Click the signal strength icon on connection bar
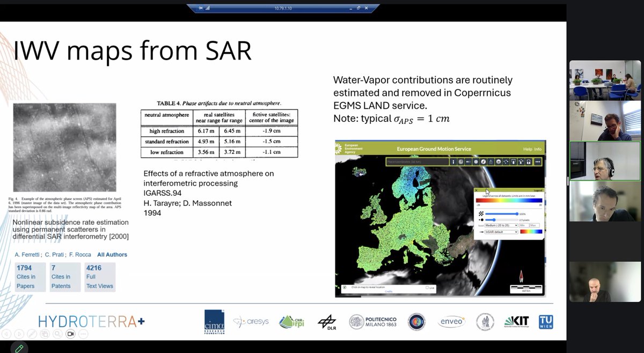The image size is (644, 353). click(x=208, y=8)
